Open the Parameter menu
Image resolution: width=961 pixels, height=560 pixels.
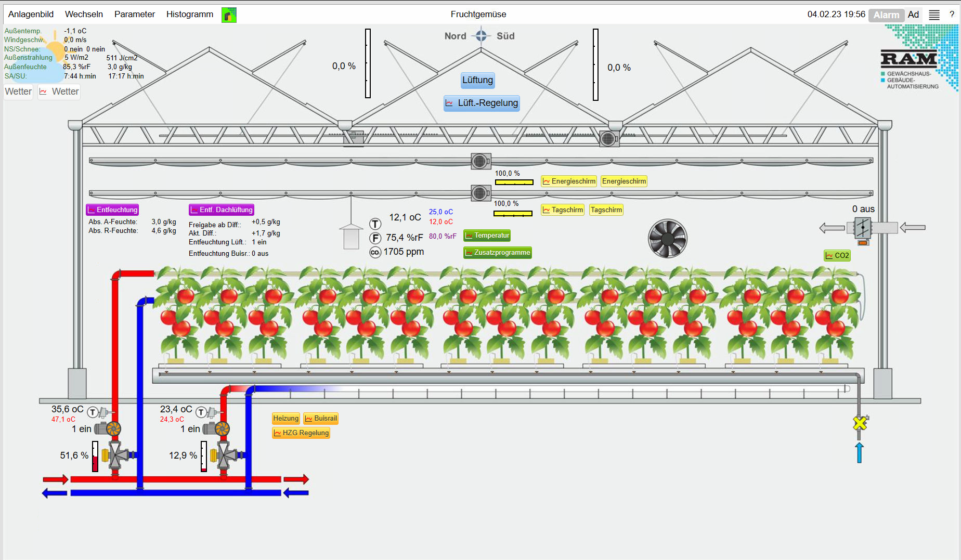134,15
